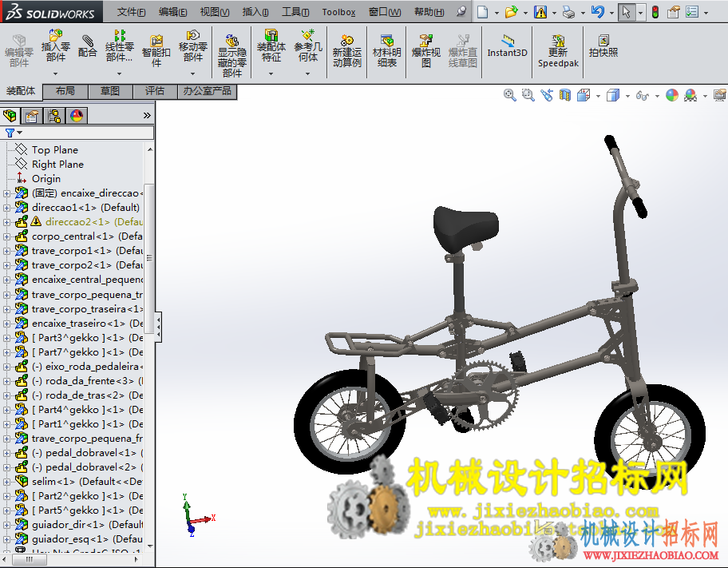The width and height of the screenshot is (728, 568).
Task: Click New document icon
Action: coord(483,12)
